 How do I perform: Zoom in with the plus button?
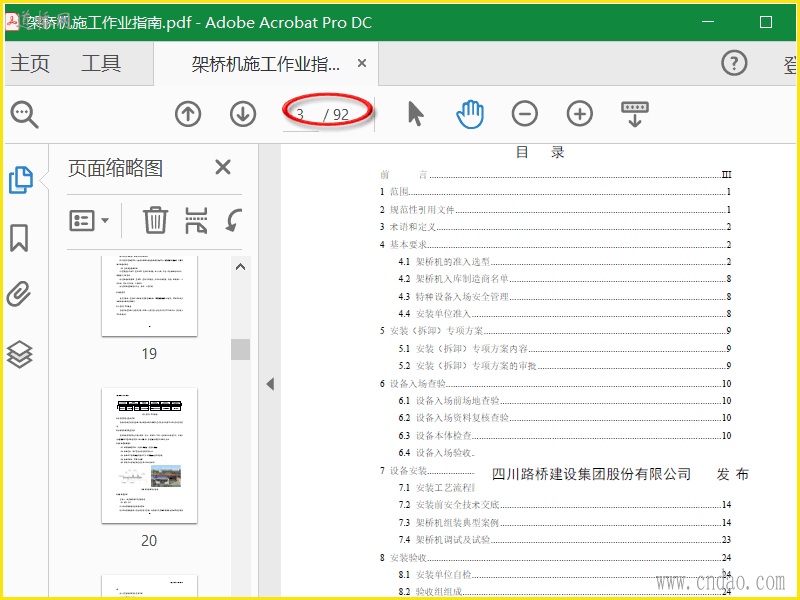[x=580, y=113]
